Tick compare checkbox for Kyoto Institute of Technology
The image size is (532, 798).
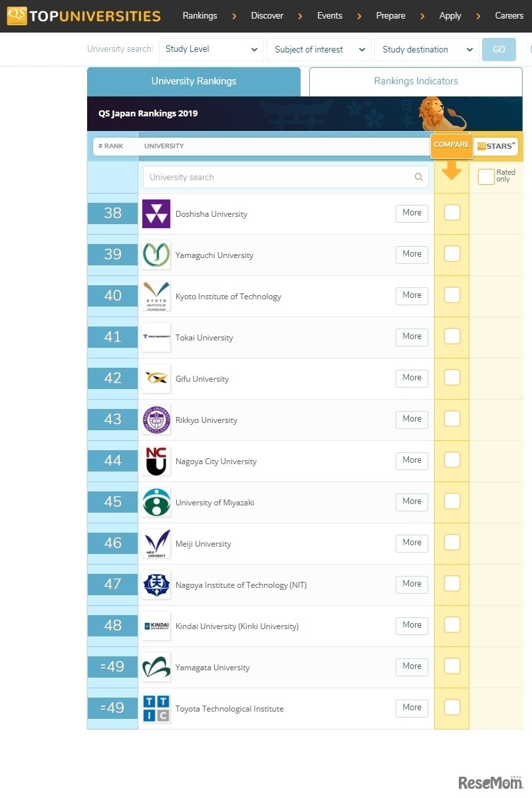point(452,295)
